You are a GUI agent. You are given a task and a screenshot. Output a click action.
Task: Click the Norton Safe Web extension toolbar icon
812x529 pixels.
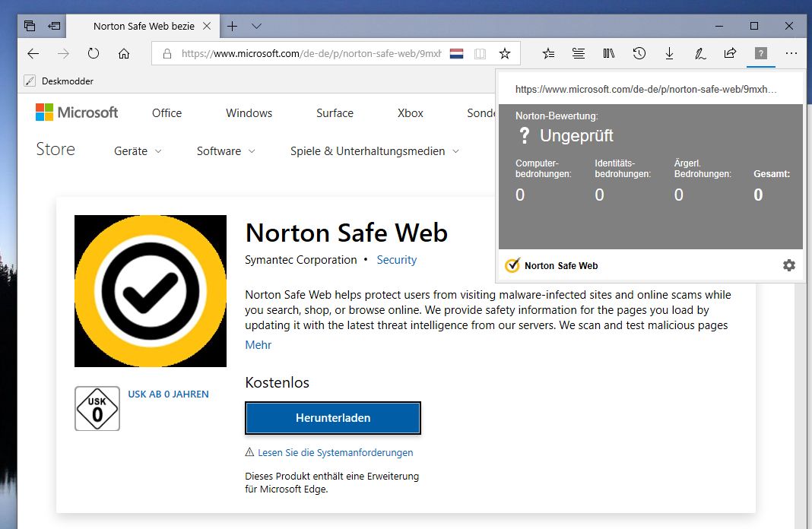pyautogui.click(x=761, y=53)
